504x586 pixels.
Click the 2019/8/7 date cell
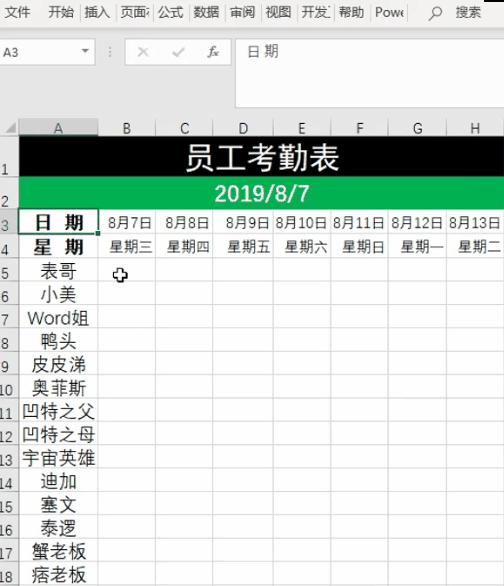[x=262, y=193]
